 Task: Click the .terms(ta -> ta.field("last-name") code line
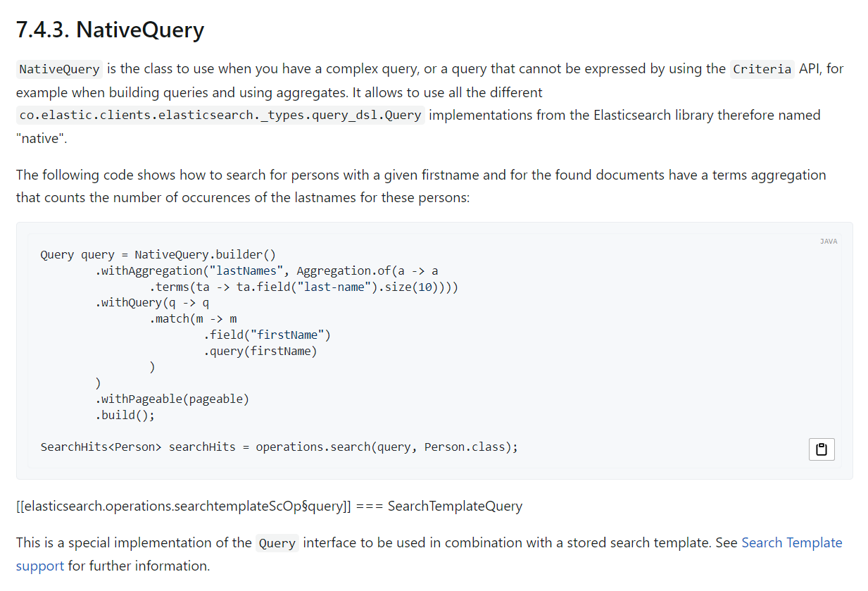tap(303, 287)
